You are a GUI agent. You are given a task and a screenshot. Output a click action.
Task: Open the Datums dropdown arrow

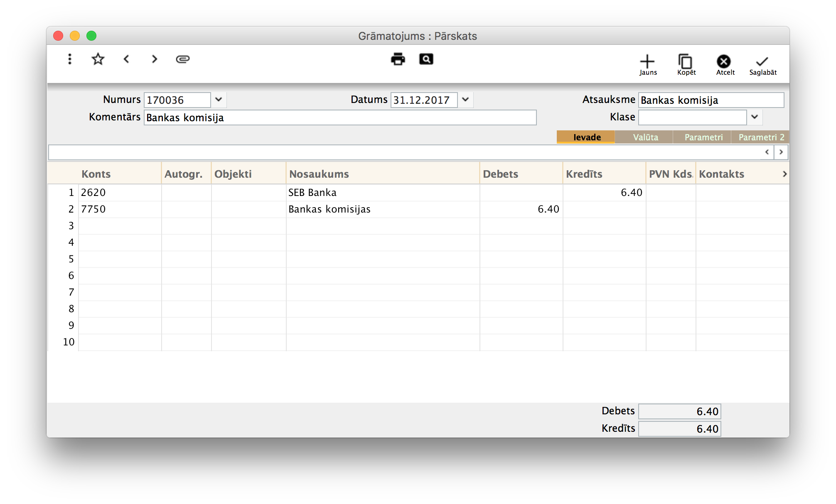(x=465, y=100)
